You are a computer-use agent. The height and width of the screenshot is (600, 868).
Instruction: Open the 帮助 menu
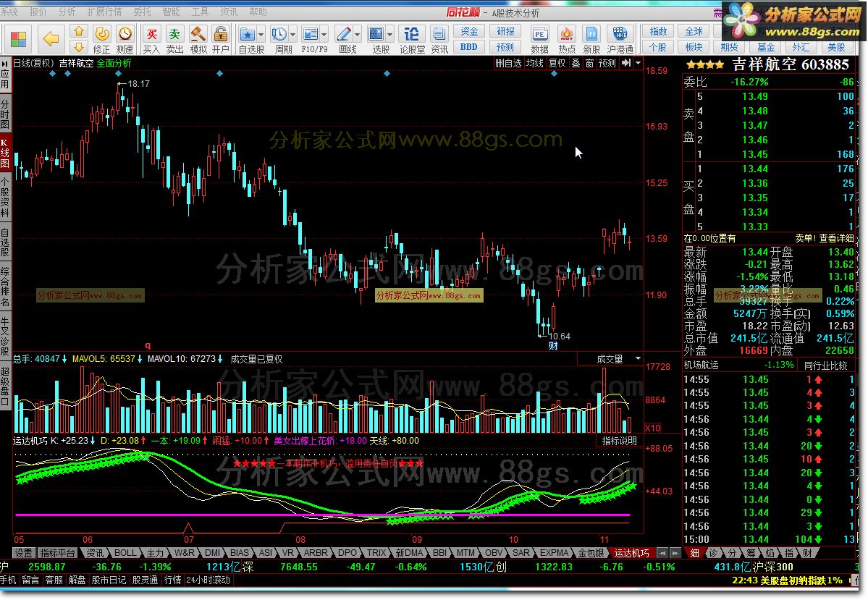coord(258,12)
